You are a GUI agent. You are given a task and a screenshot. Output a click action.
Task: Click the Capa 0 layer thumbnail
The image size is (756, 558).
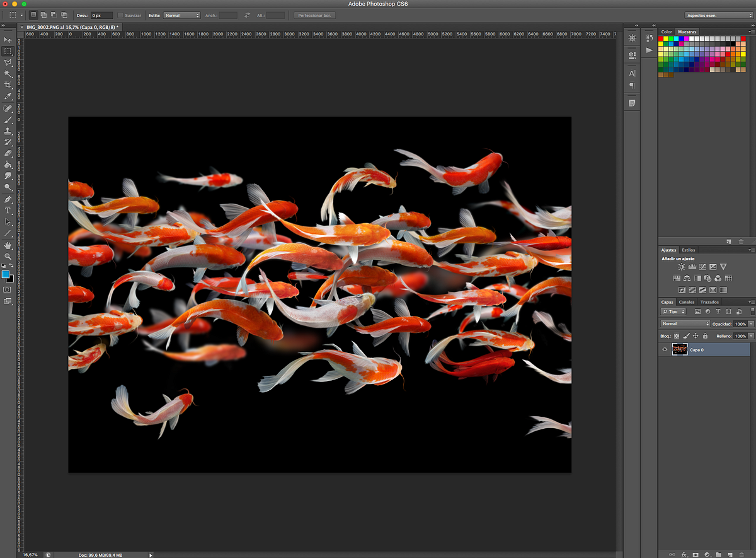pyautogui.click(x=679, y=350)
